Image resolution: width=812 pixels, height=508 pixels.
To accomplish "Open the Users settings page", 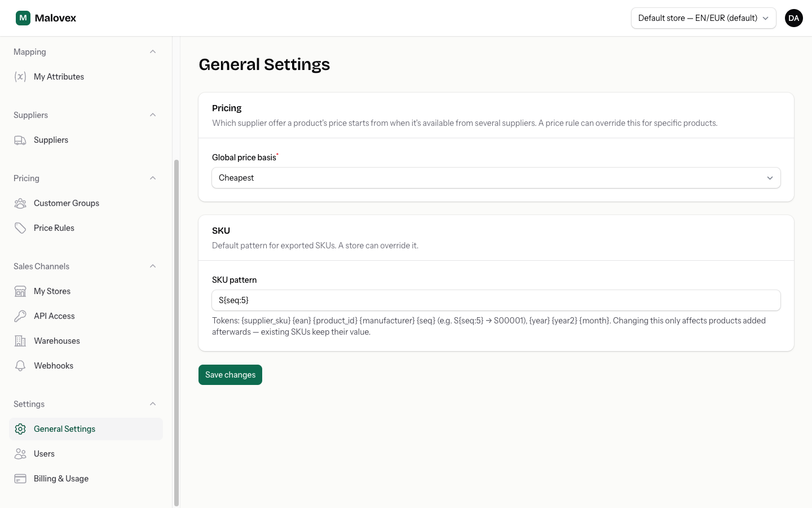I will coord(86,454).
